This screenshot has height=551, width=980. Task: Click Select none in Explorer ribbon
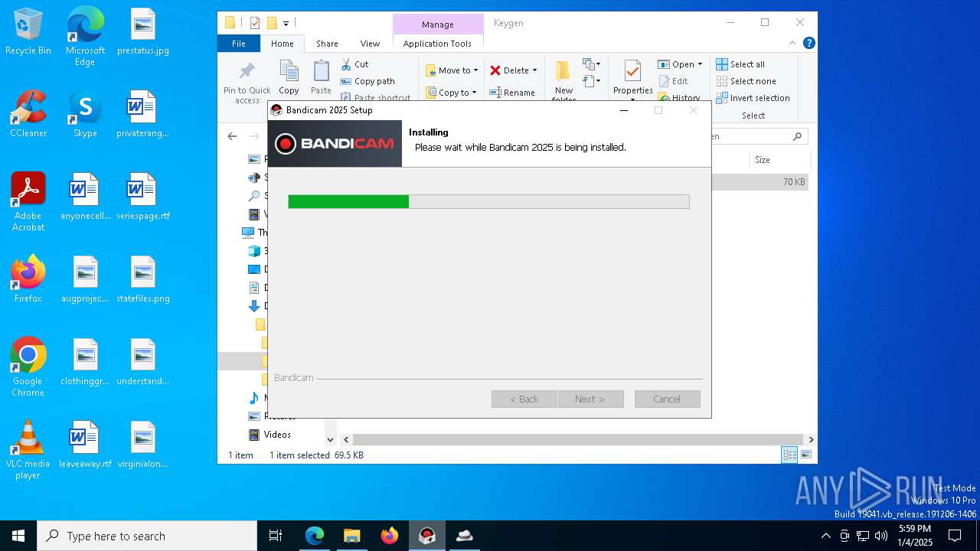pos(746,81)
